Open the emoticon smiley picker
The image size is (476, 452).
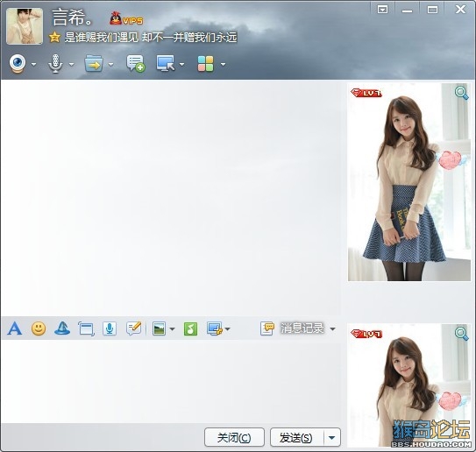[x=39, y=328]
